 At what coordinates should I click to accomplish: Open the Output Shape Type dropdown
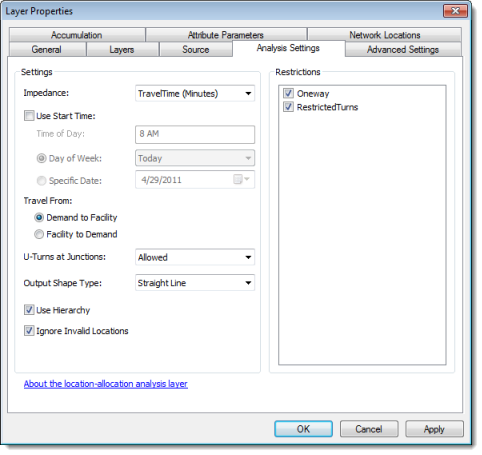coord(195,283)
